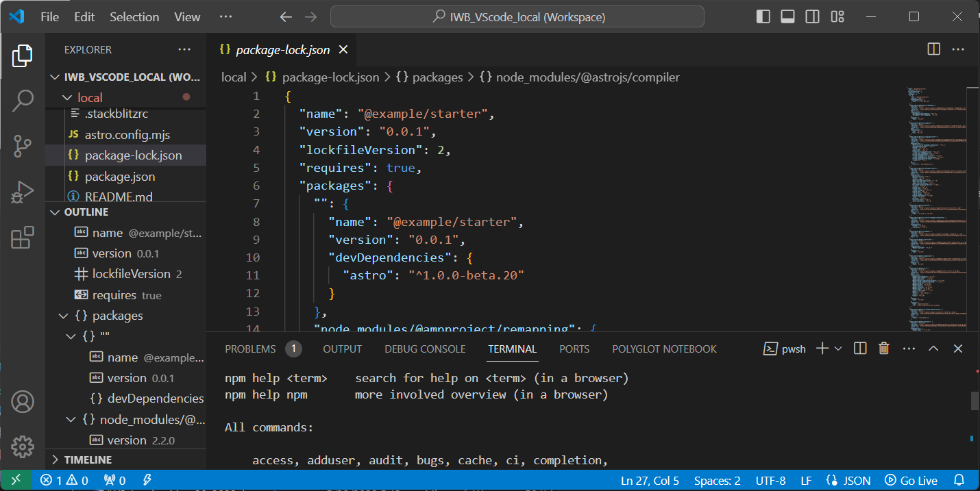Click the ports forwarded status item
Viewport: 980px width, 491px height.
[x=114, y=480]
